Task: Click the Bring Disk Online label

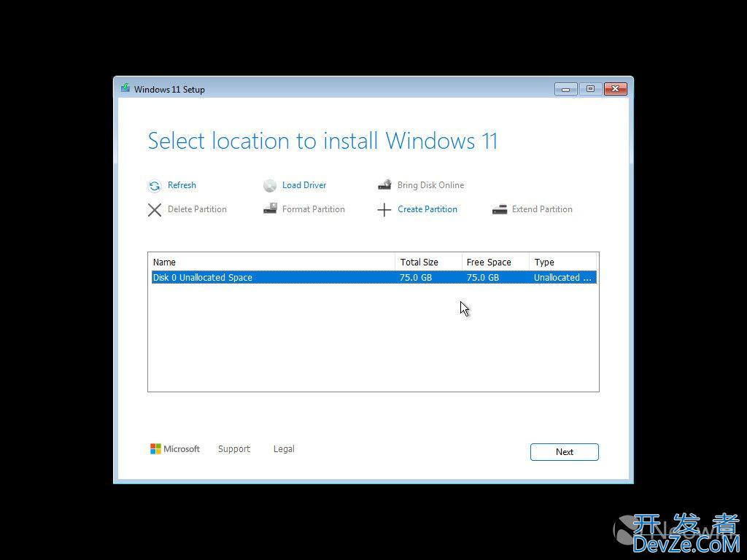Action: pos(430,185)
